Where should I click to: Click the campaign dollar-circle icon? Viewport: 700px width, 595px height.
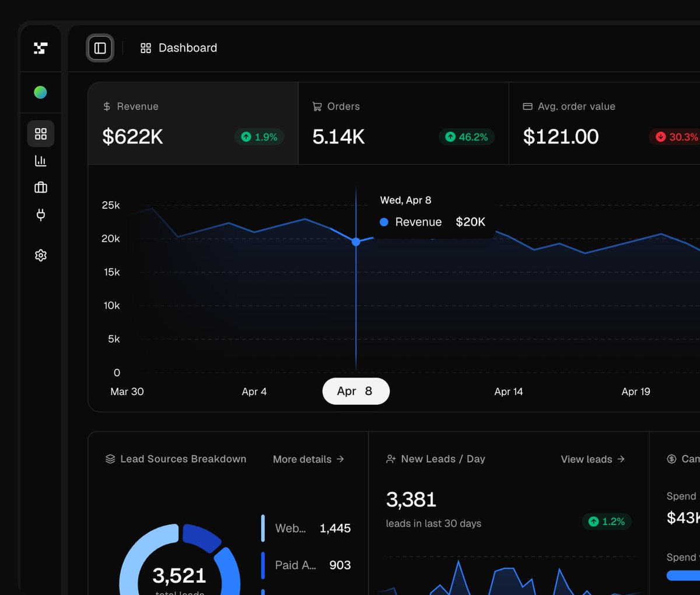671,459
